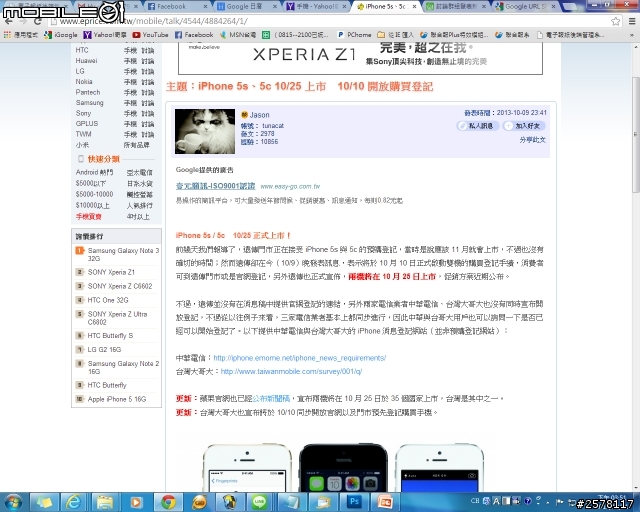
Task: Send a private message to Jason
Action: coord(478,126)
